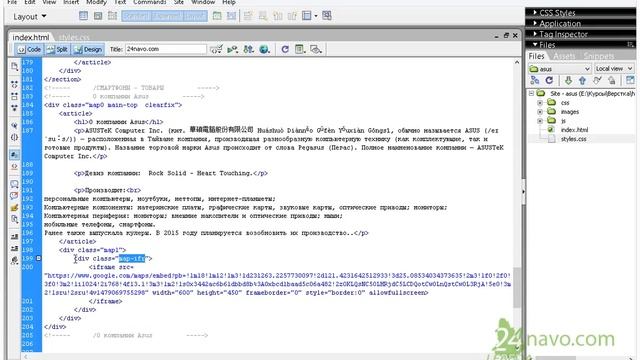Expand the images folder
This screenshot has height=360, width=640.
(540, 111)
